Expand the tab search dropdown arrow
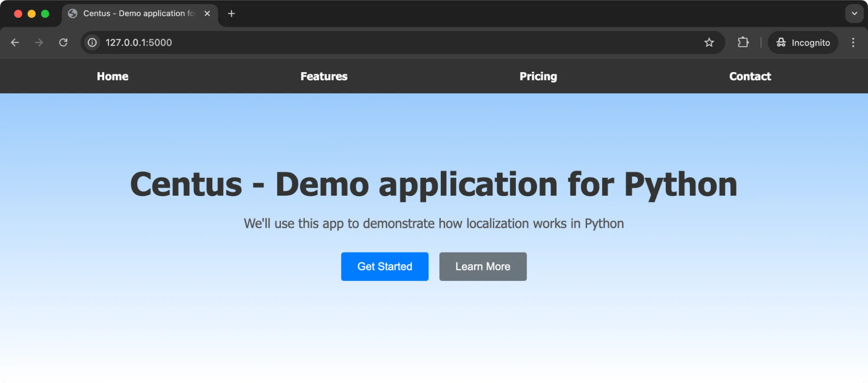Screen dimensions: 868x383 click(x=854, y=13)
